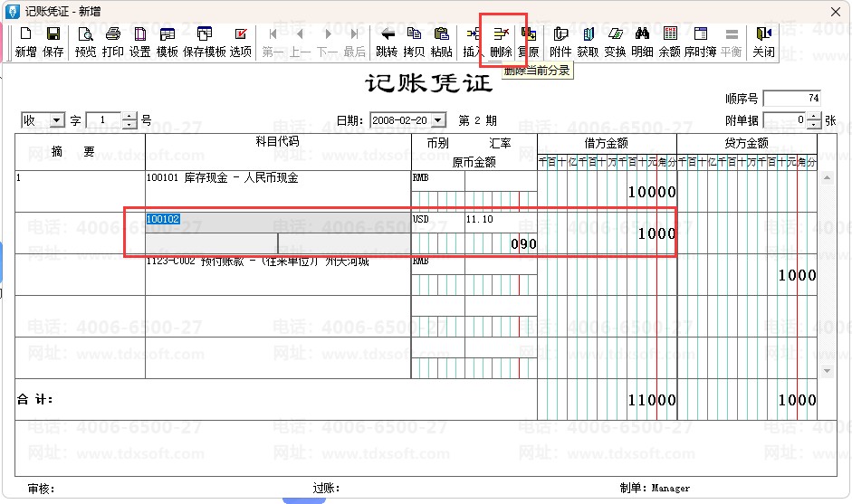
Task: Open 预览 print preview
Action: point(85,42)
